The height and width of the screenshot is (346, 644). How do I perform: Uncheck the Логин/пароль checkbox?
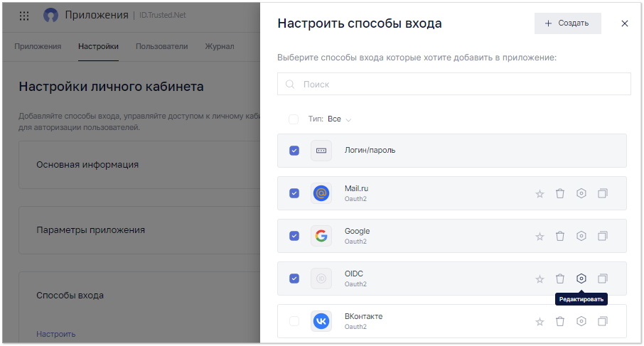tap(294, 151)
